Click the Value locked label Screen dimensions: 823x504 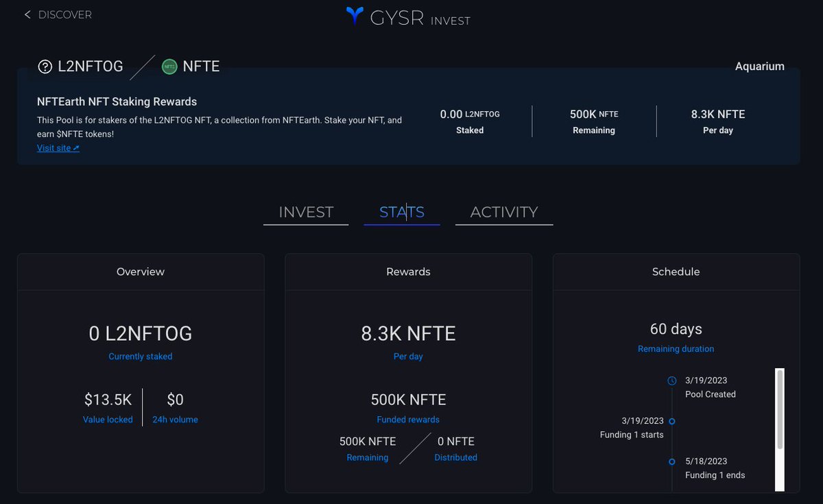(x=108, y=420)
